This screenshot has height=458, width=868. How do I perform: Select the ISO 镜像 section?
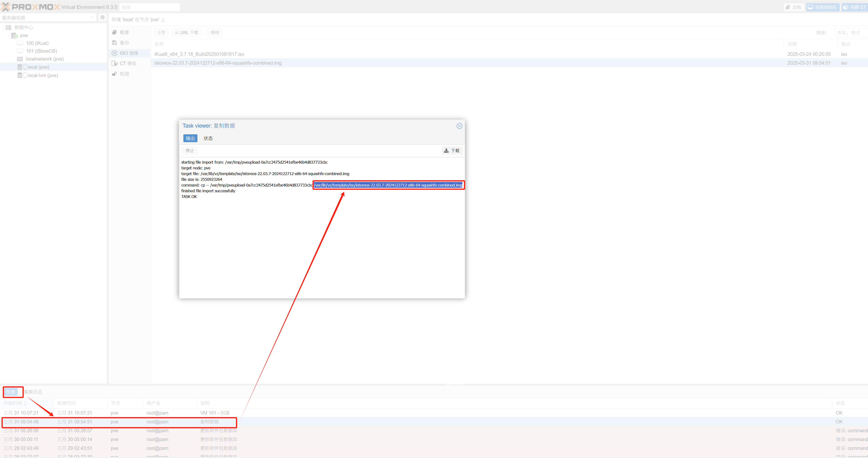[x=128, y=53]
